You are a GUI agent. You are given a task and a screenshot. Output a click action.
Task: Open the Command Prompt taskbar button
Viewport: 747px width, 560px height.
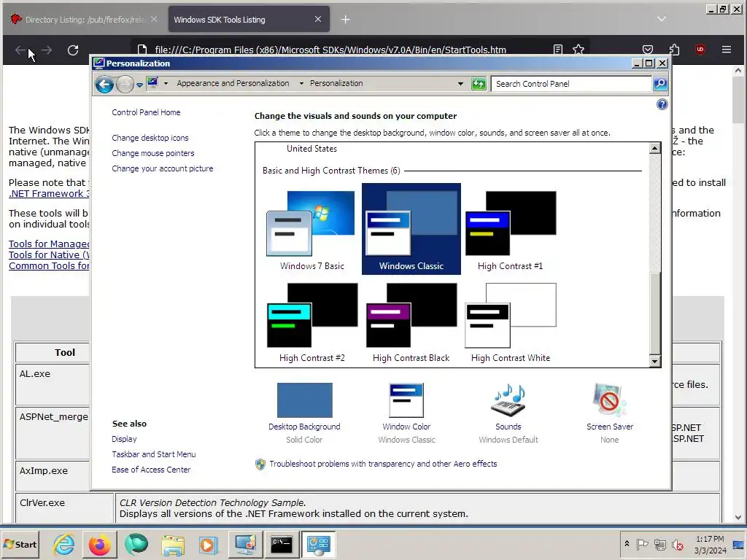tap(281, 544)
